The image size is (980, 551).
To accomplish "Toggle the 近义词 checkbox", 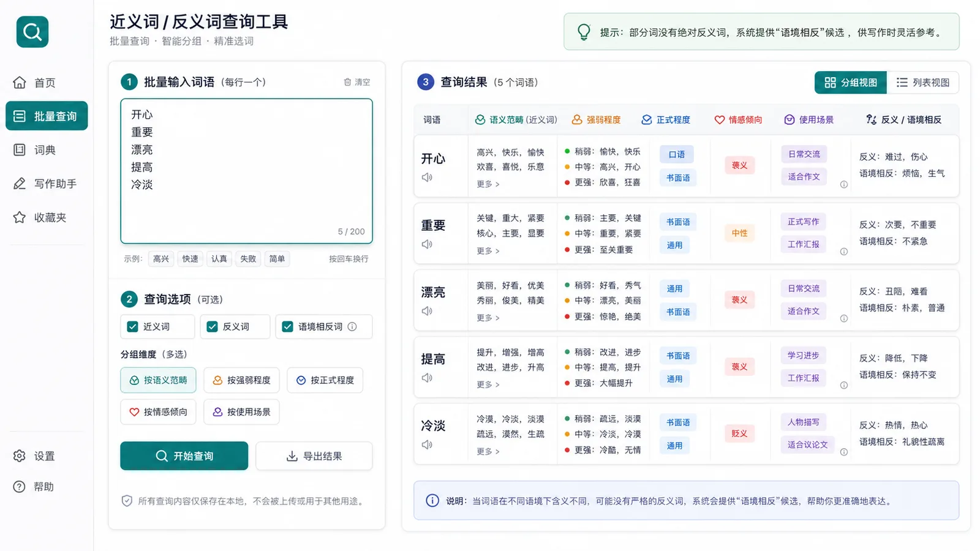I will click(132, 327).
